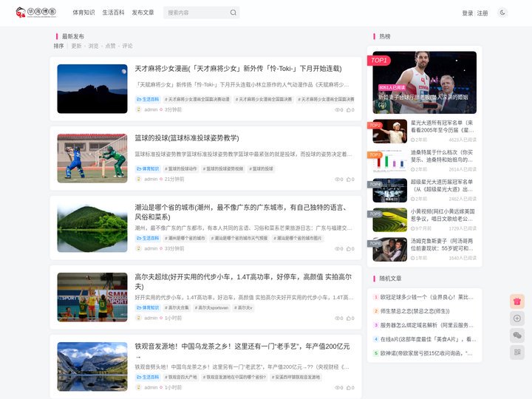Click the volleyball thumbnail of 高尔夫超炫 post
532x399 pixels.
click(92, 297)
